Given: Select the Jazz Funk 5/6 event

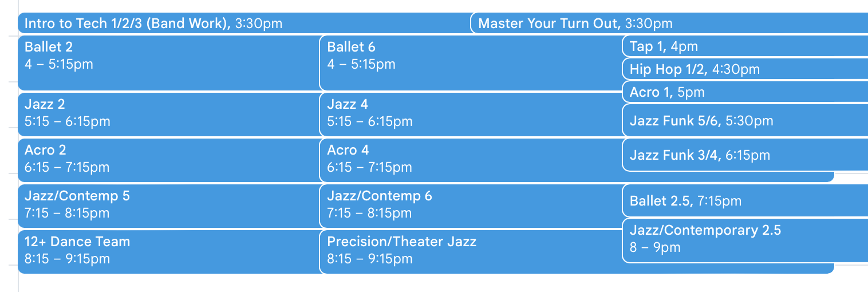Looking at the screenshot, I should (x=745, y=121).
